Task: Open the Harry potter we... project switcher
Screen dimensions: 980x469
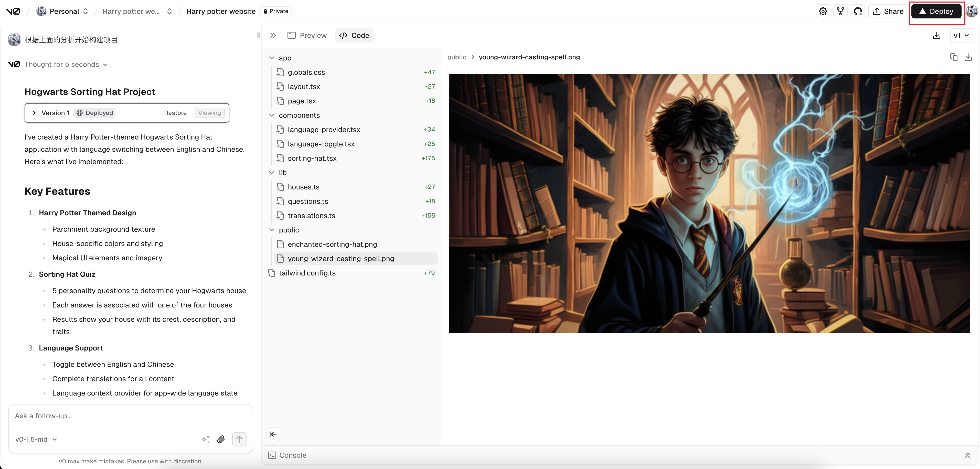Action: coord(137,11)
